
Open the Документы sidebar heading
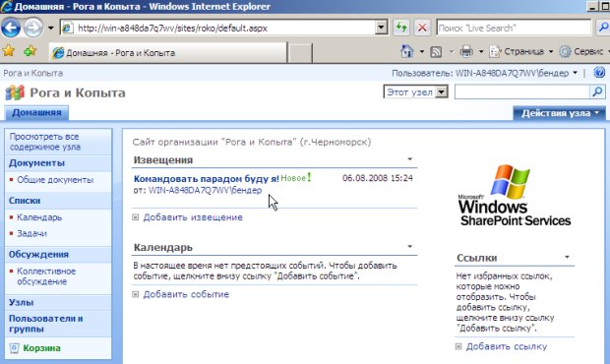point(36,163)
